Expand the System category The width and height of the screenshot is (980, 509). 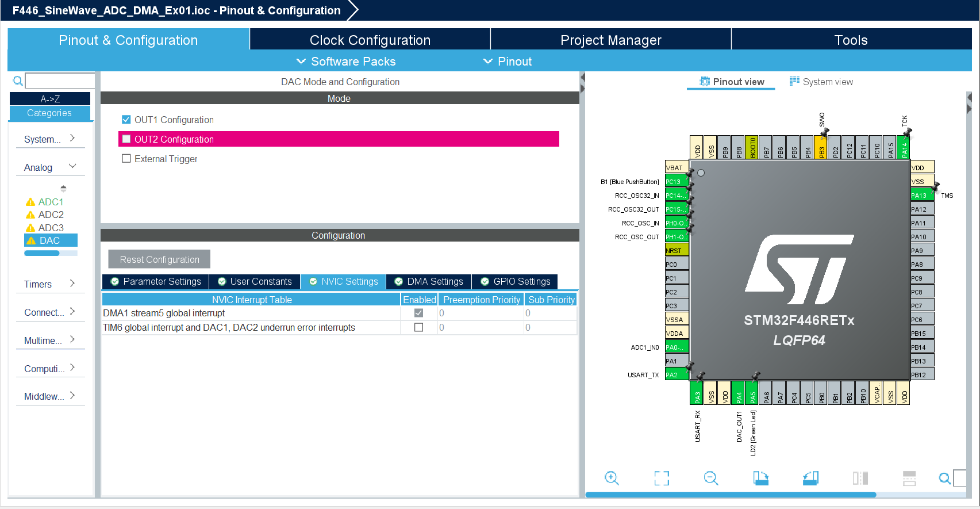[50, 139]
